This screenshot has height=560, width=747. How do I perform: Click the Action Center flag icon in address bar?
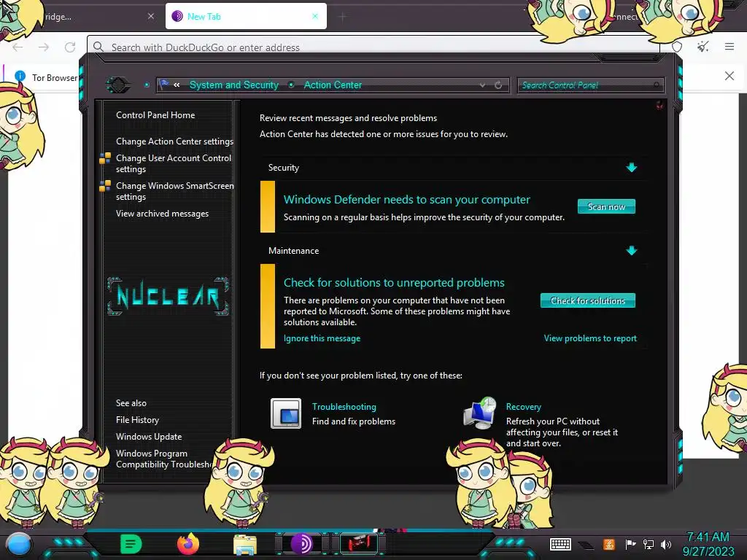click(x=164, y=85)
